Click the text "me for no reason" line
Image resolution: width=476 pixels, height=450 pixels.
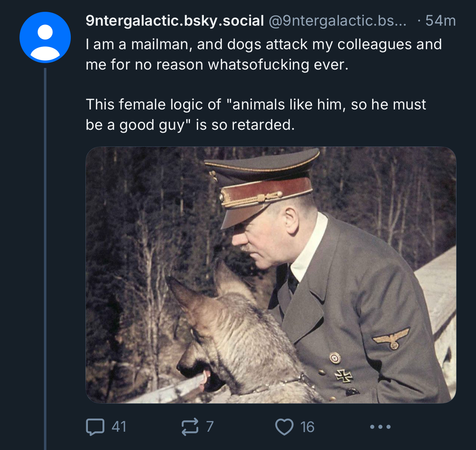click(217, 65)
